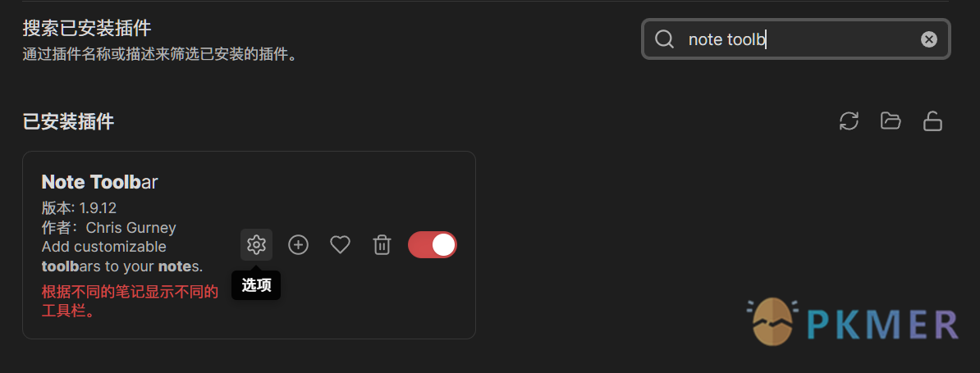980x373 pixels.
Task: Click the unlocked padlock icon
Action: coord(932,121)
